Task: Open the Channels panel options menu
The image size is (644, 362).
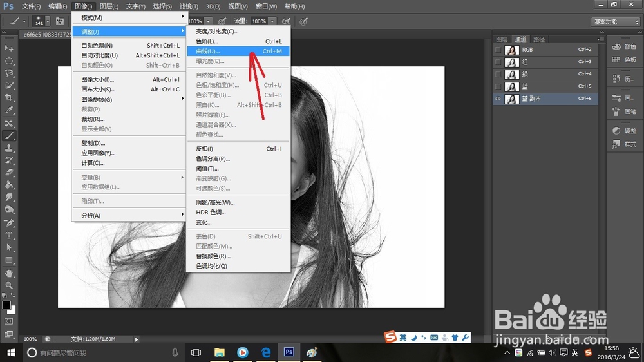Action: click(x=600, y=39)
